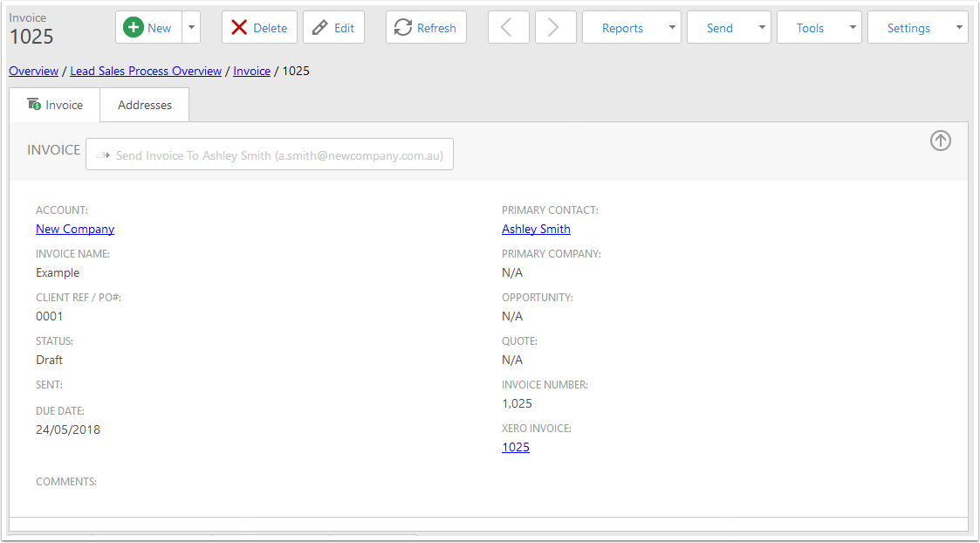Viewport: 980px width, 543px height.
Task: Click the invoice number value 1,025
Action: pos(517,403)
